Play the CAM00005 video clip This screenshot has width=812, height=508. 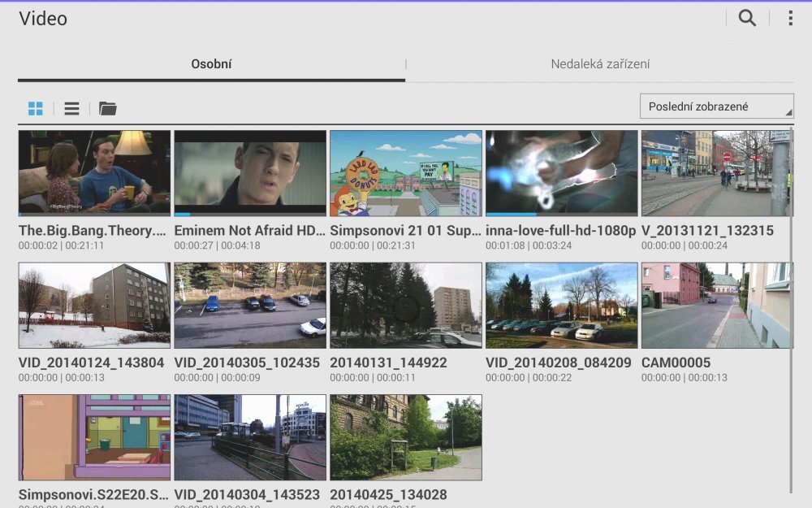717,305
